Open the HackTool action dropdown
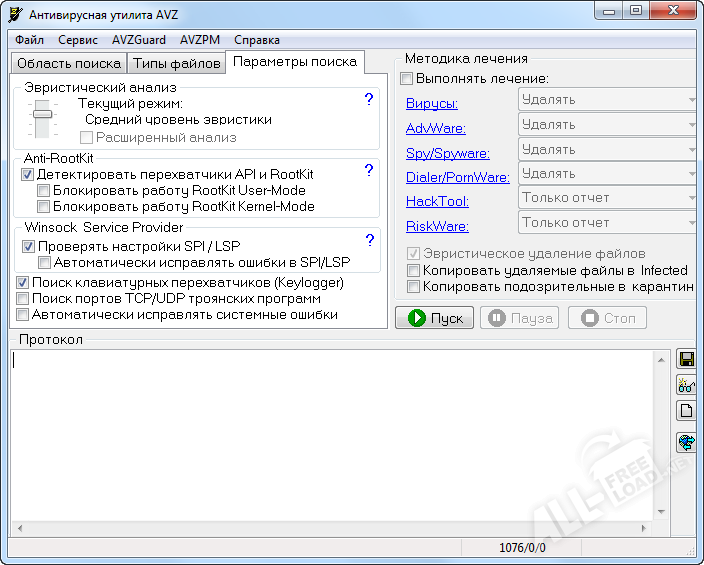Image resolution: width=704 pixels, height=565 pixels. pos(607,198)
